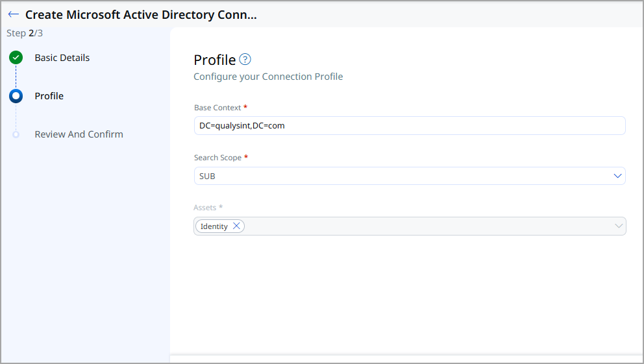The image size is (644, 364).
Task: Click the Configure your Connection Profile subtitle
Action: 268,77
